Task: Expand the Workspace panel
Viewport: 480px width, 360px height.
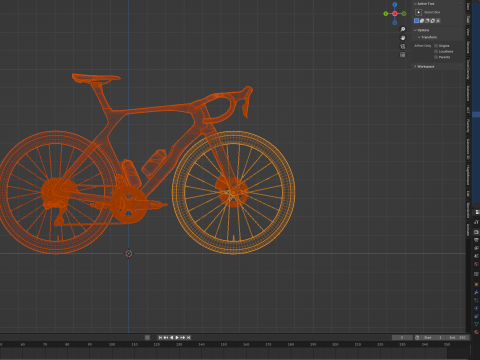Action: [415, 67]
